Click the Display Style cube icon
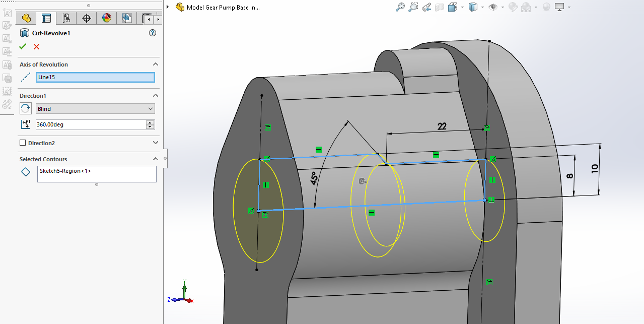 click(x=473, y=7)
